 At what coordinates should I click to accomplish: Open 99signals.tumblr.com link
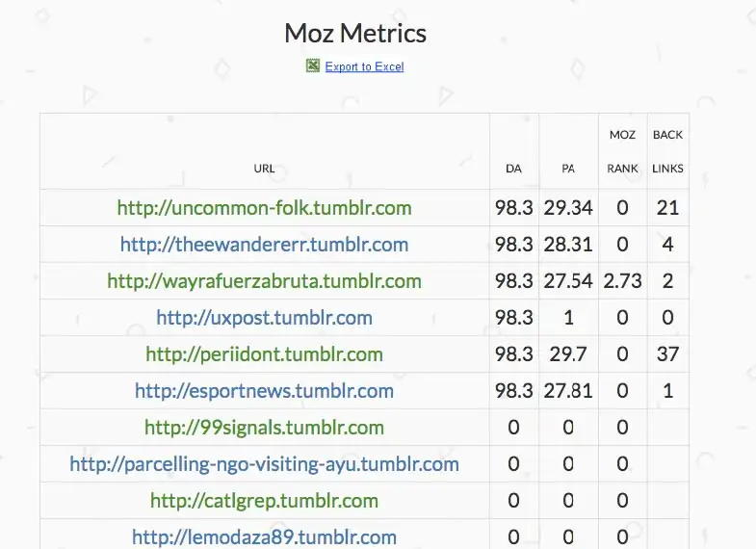(264, 428)
